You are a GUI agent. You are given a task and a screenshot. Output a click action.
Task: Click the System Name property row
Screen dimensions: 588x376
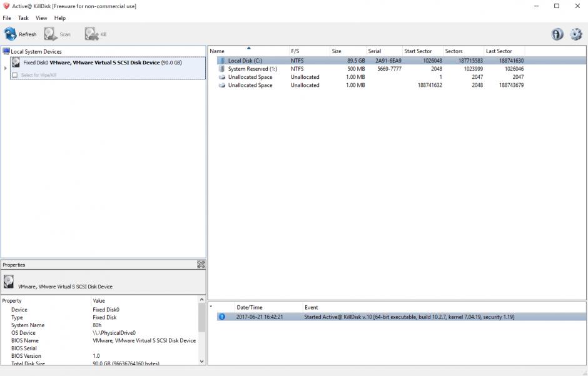pos(99,325)
